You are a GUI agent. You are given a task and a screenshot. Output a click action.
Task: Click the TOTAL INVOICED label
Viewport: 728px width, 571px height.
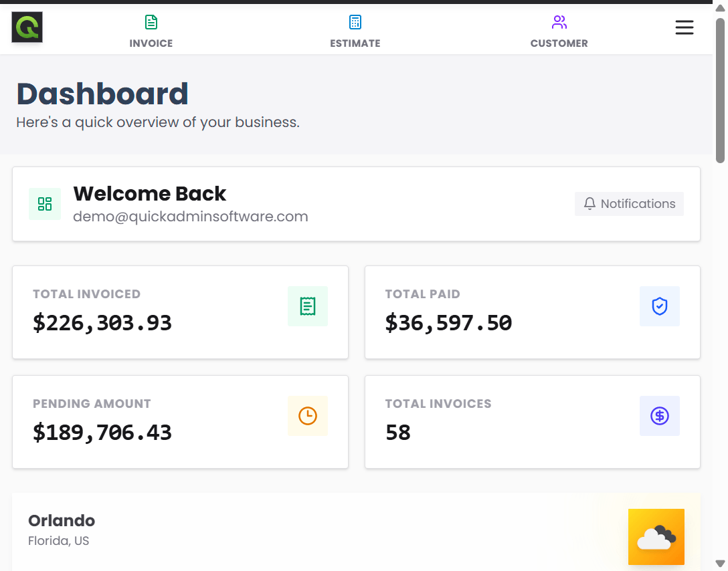[86, 294]
